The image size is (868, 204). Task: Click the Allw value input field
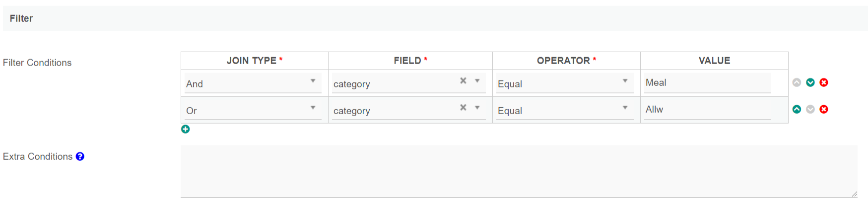click(707, 110)
